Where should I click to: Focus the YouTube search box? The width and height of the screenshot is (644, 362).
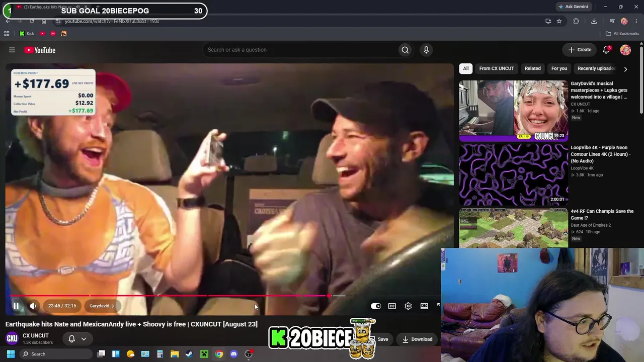(300, 50)
